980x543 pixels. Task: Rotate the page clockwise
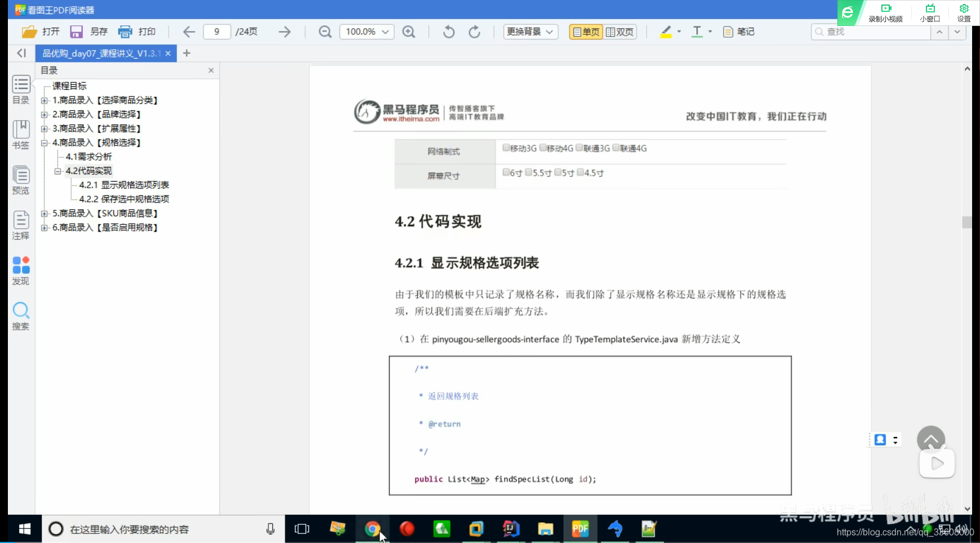click(475, 32)
